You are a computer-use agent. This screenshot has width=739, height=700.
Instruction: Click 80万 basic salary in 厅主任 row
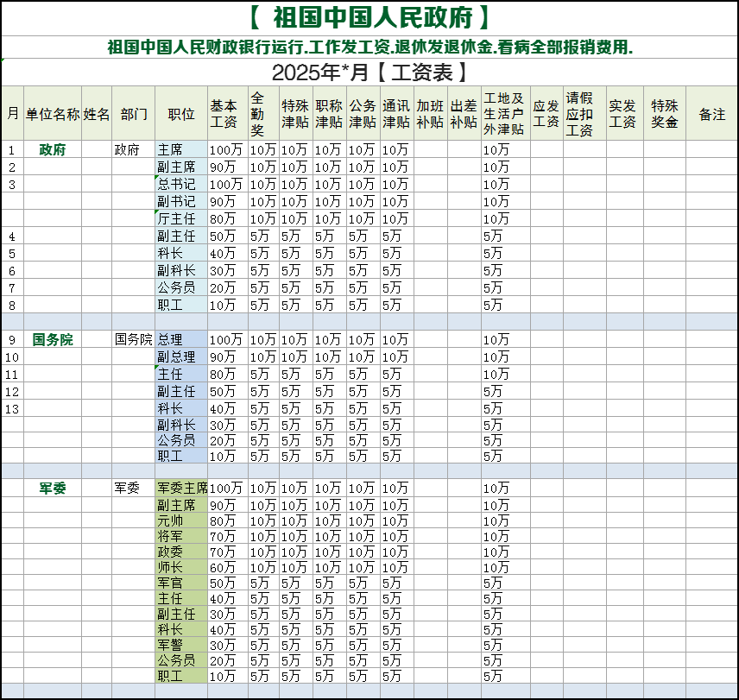(x=228, y=218)
